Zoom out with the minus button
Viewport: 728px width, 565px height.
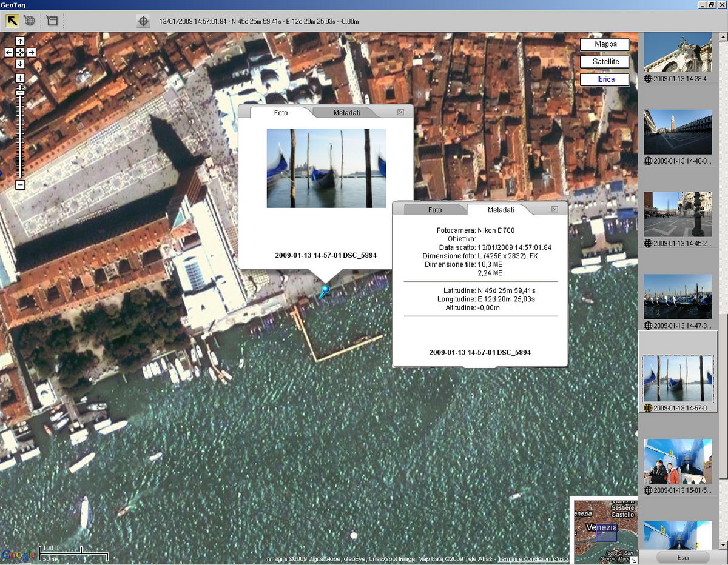(x=20, y=184)
